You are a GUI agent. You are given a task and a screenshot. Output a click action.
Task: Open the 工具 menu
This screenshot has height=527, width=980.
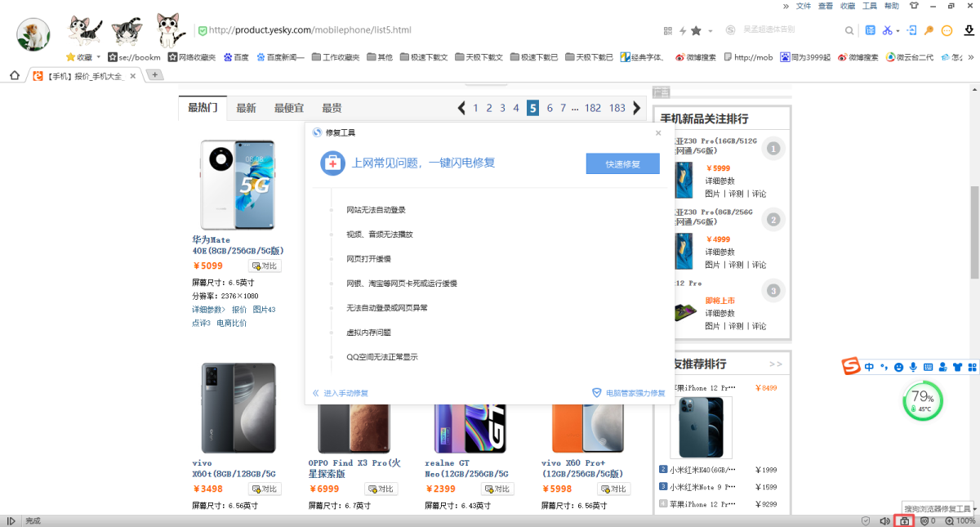870,6
